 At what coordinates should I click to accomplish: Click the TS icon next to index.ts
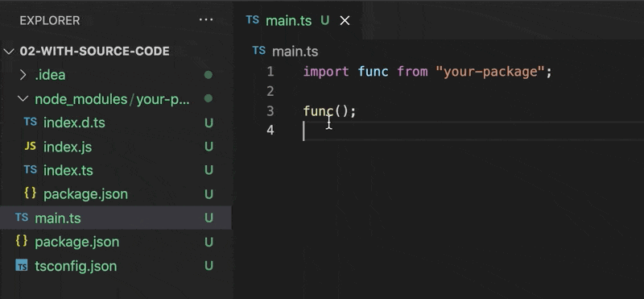point(31,170)
